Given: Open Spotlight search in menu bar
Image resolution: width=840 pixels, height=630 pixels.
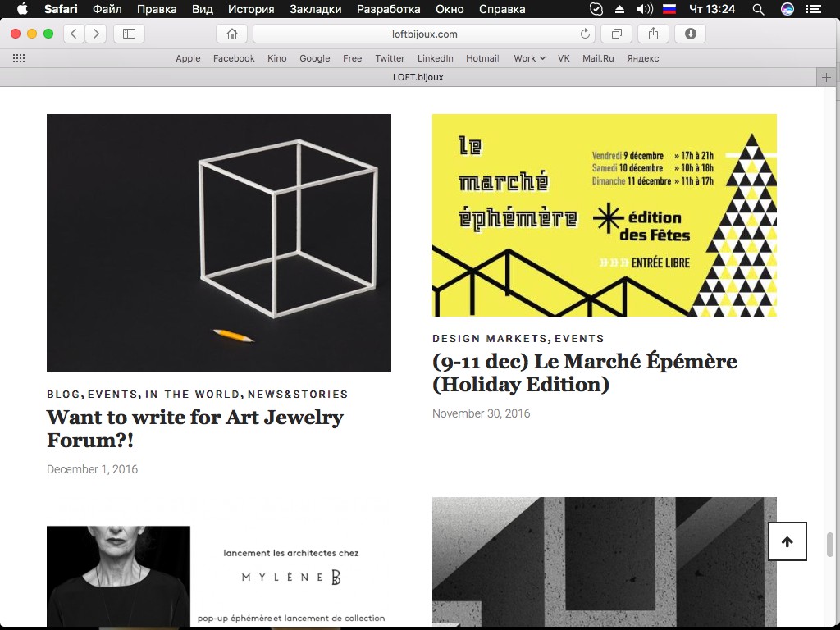Looking at the screenshot, I should [758, 9].
